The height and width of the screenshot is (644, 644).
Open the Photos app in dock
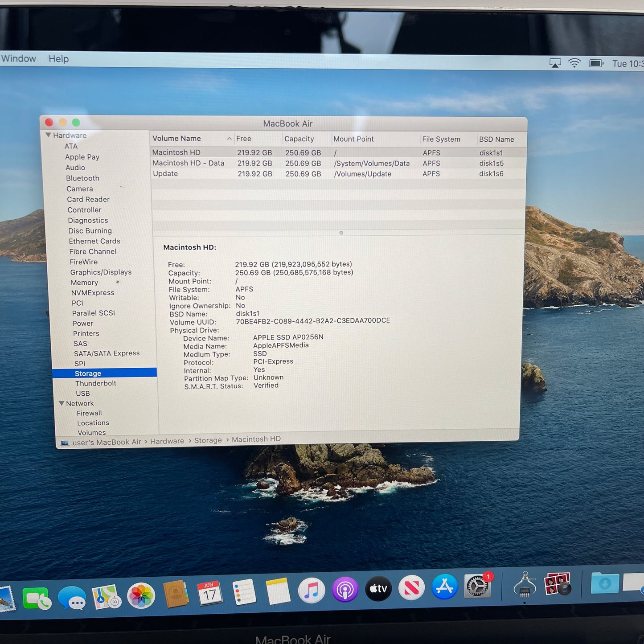(141, 596)
